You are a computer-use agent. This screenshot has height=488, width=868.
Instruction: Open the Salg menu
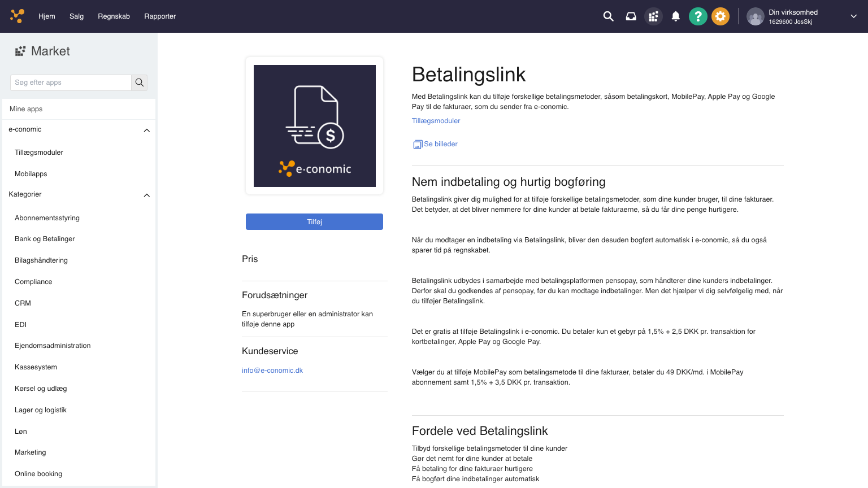click(76, 16)
